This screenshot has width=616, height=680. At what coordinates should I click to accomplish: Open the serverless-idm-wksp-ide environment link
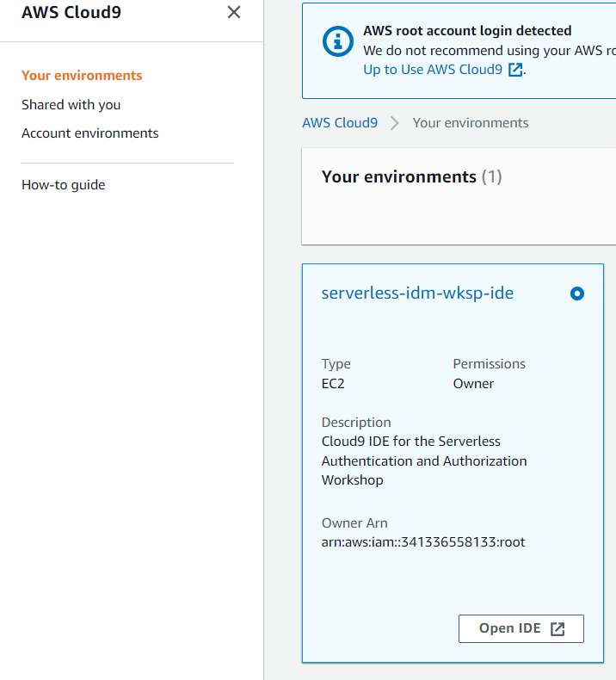417,294
